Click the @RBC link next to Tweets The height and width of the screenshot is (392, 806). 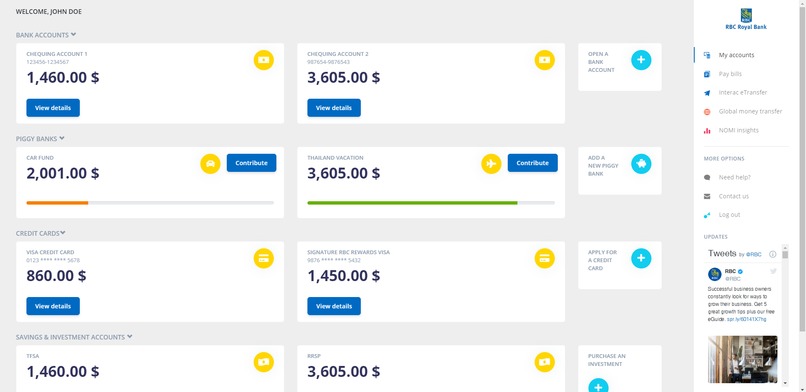coord(754,254)
